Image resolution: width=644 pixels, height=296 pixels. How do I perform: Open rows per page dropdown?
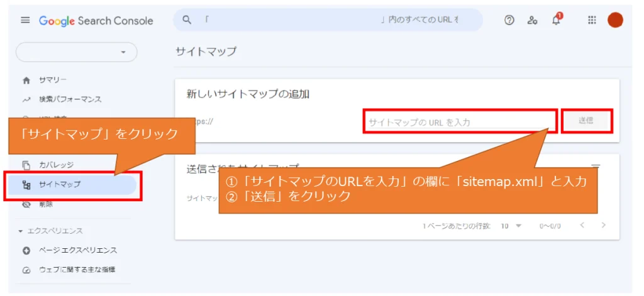point(511,226)
